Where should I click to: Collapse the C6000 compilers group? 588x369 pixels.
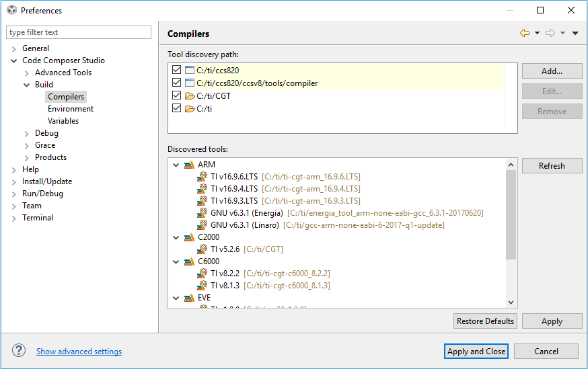coord(176,261)
